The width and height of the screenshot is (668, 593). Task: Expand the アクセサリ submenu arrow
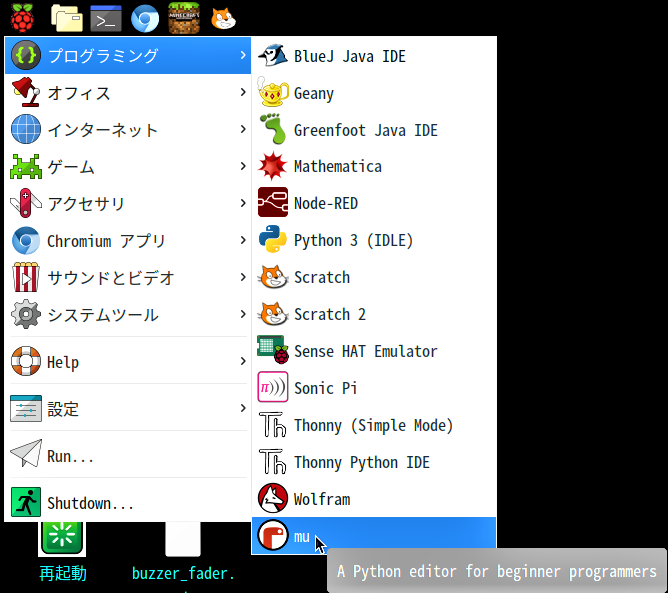pos(243,203)
